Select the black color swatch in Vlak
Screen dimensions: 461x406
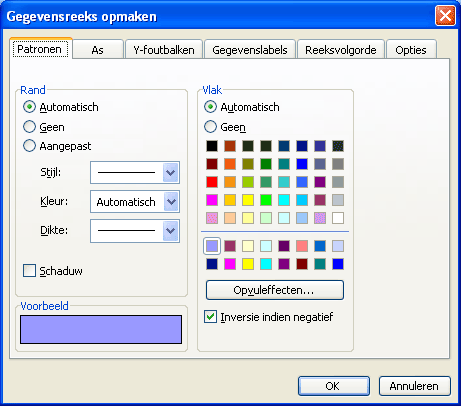[212, 146]
